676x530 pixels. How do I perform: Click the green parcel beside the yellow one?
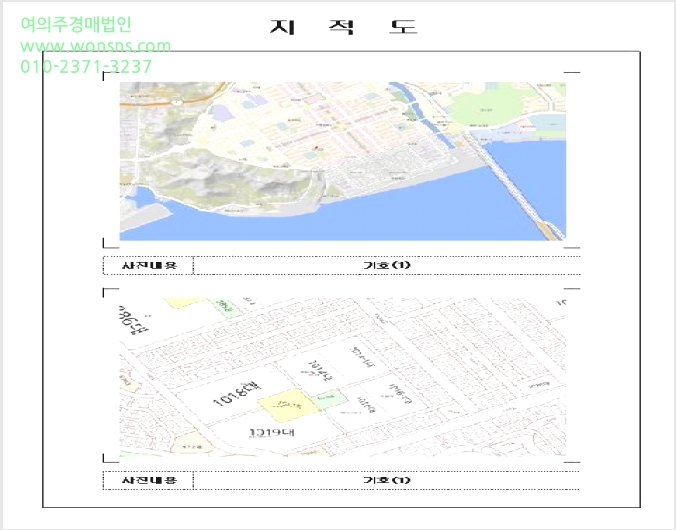tap(330, 398)
